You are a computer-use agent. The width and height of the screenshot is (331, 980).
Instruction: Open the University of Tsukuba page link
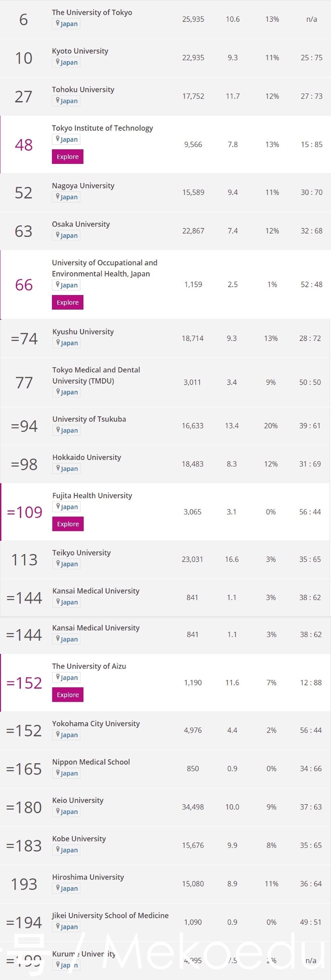pyautogui.click(x=89, y=419)
